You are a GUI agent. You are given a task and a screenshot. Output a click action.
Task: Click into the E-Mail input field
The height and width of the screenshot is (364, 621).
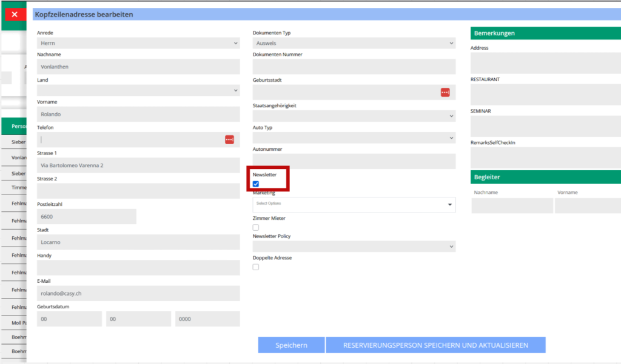coord(138,293)
